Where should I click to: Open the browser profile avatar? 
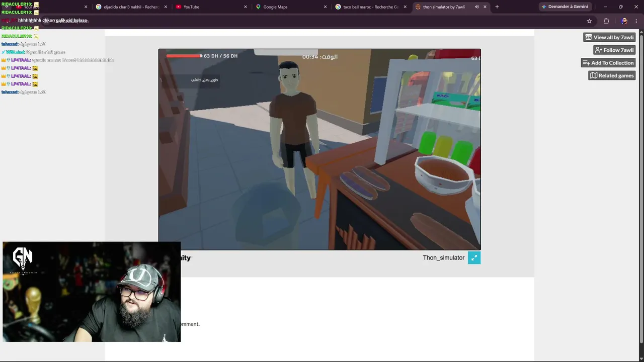[x=624, y=21]
